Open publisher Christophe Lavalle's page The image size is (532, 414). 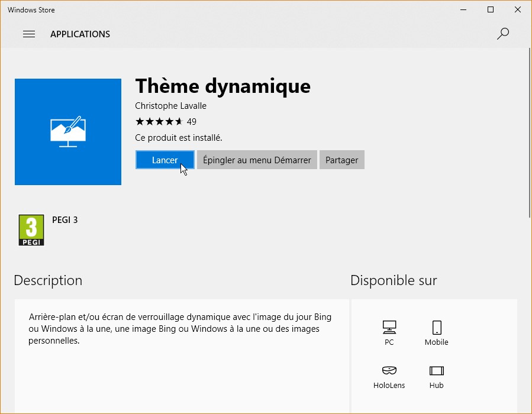pos(170,106)
